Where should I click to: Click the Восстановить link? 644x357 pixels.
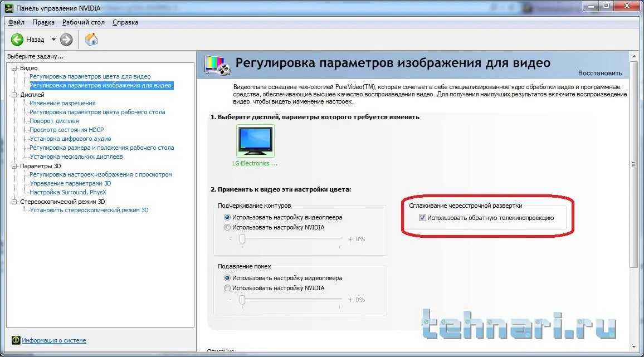(600, 73)
